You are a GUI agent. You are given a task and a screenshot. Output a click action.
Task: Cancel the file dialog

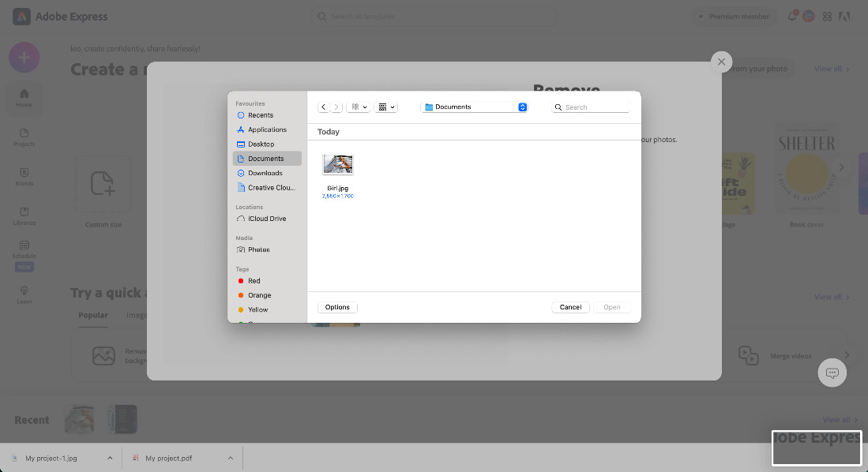[570, 307]
